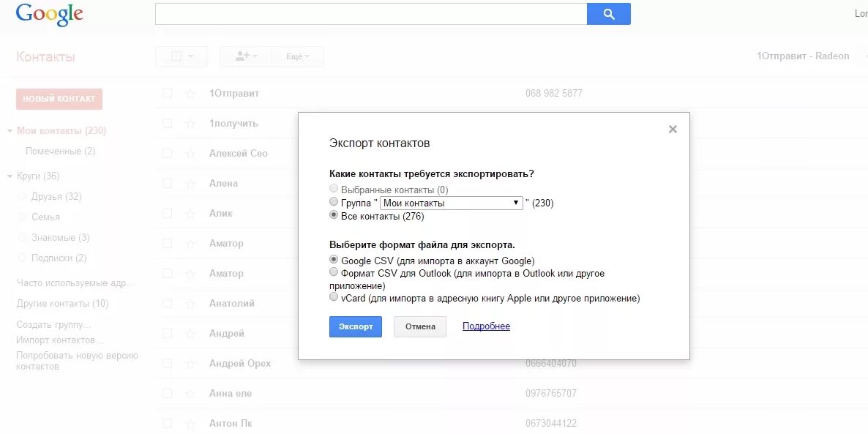Open the Мои контакты group dropdown
Viewport: 868px width, 434px height.
tap(452, 203)
